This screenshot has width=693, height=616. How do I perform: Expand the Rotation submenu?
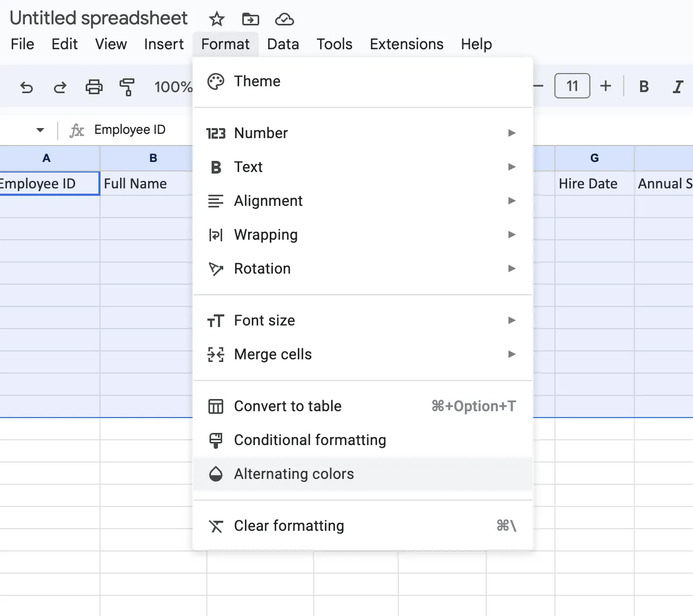point(363,268)
